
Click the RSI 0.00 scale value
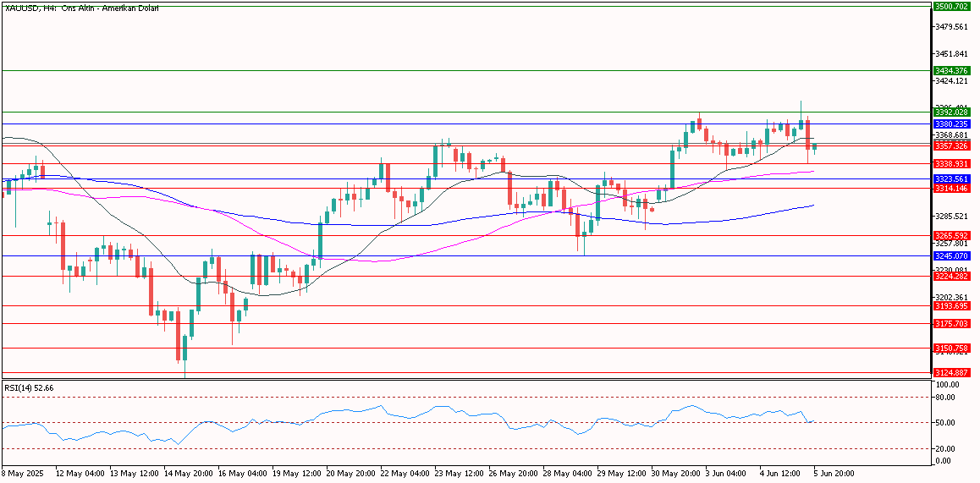pos(943,460)
